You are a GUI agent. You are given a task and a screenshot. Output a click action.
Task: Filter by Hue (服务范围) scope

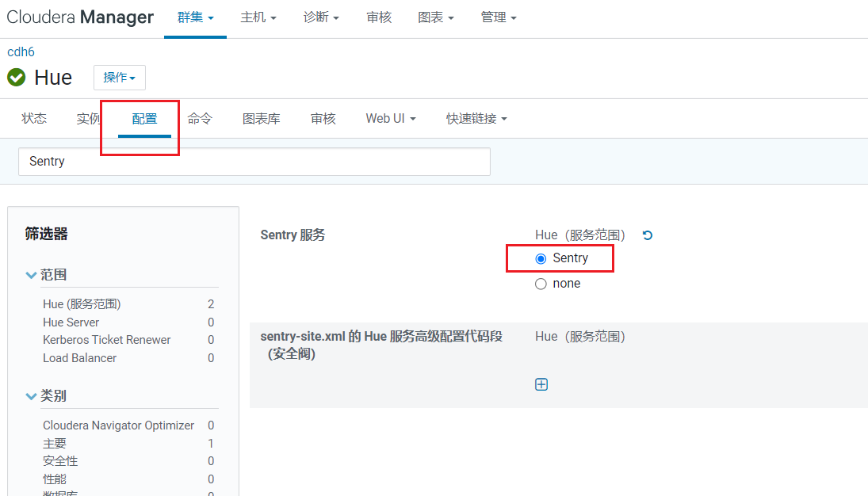tap(82, 304)
